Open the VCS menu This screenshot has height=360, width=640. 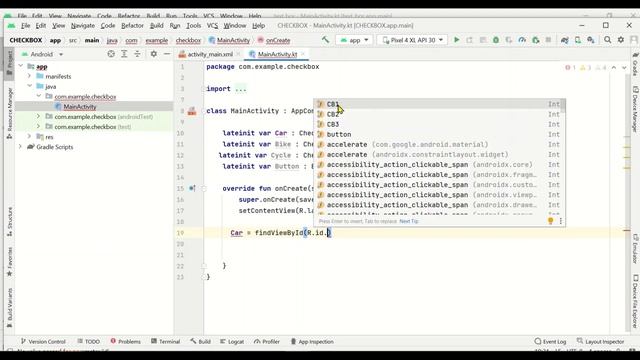[x=212, y=25]
